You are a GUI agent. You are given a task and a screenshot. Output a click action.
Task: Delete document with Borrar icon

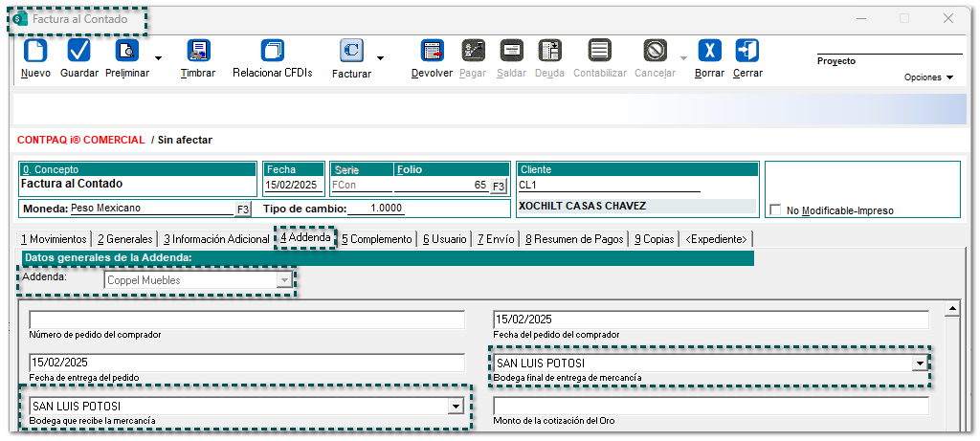click(x=709, y=51)
